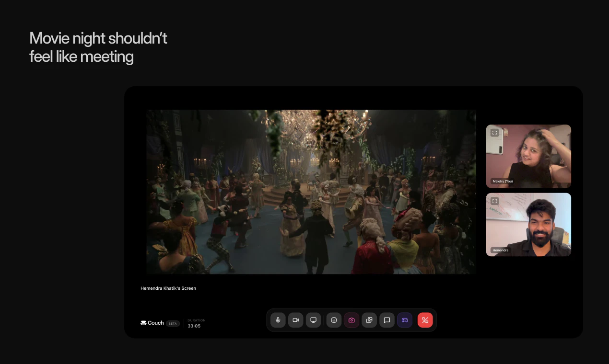The height and width of the screenshot is (364, 609).
Task: Open the photo gallery icon
Action: pos(369,320)
